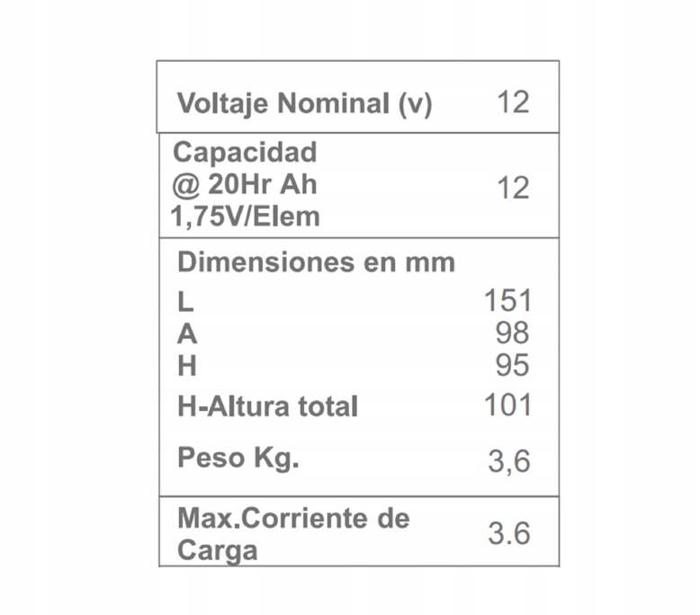The width and height of the screenshot is (700, 615).
Task: Select the "Max.Corriente de" text line
Action: coord(293,518)
